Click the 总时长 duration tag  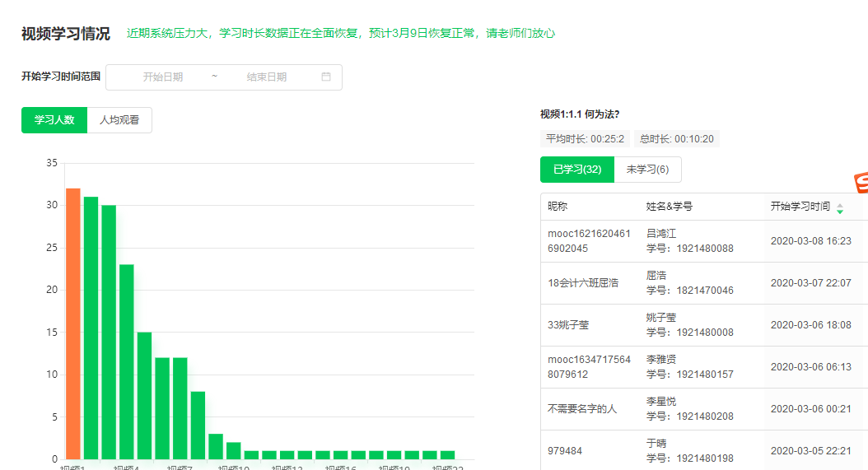676,139
